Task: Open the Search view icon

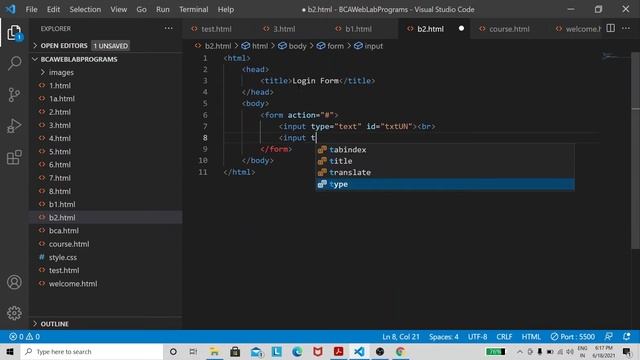Action: (14, 63)
